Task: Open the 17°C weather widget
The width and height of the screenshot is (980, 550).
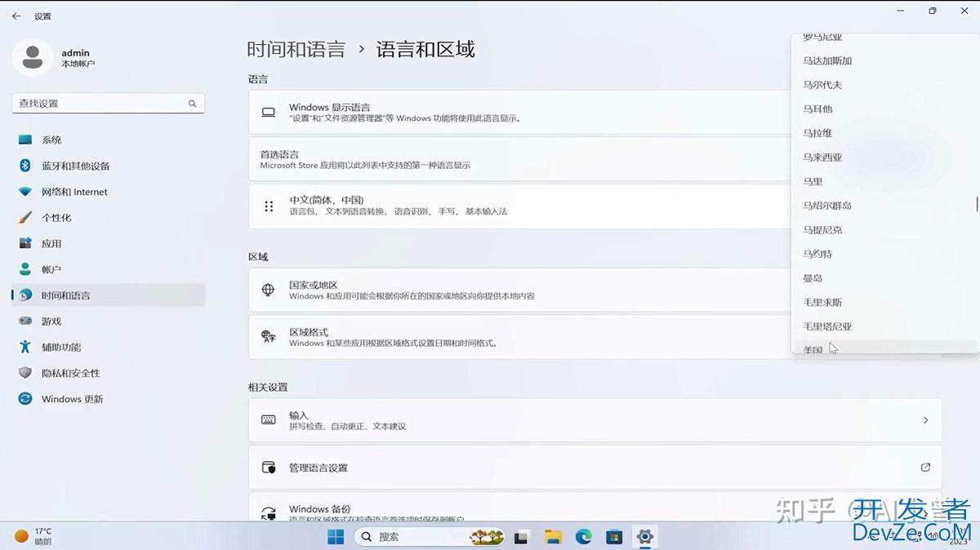Action: click(x=33, y=536)
